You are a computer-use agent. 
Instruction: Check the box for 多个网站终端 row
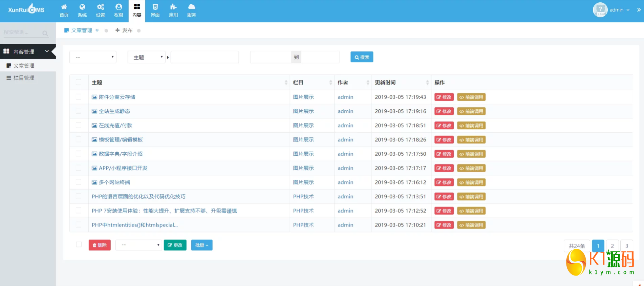coord(79,182)
